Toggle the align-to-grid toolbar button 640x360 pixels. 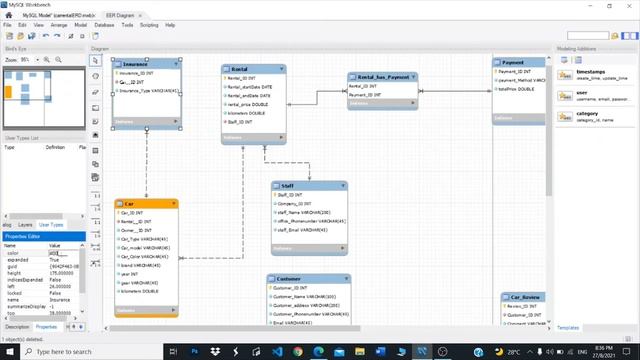tap(82, 36)
